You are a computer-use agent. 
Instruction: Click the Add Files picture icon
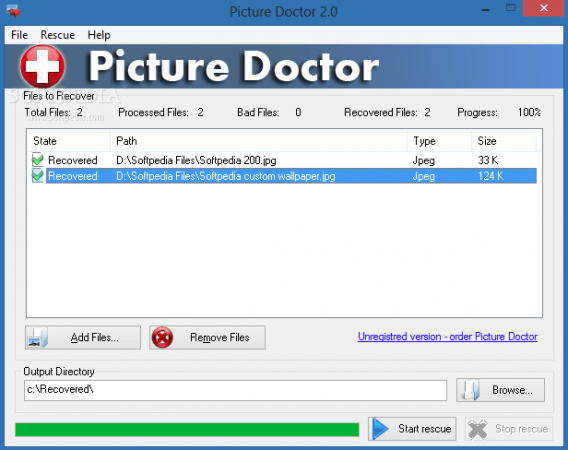click(38, 338)
